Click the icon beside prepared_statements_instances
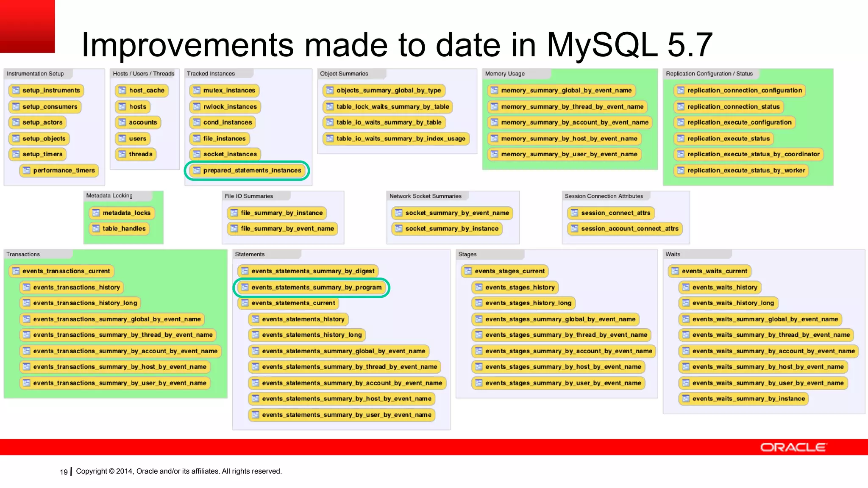The width and height of the screenshot is (868, 488). [197, 170]
